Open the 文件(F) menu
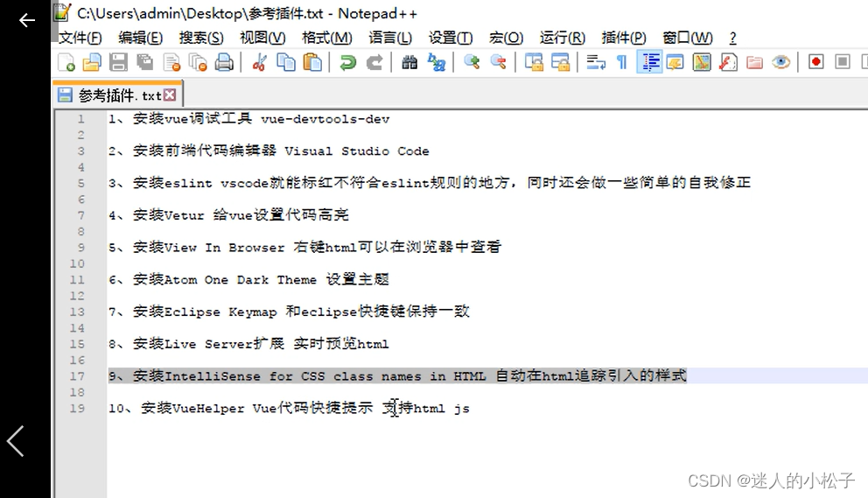 [x=80, y=38]
